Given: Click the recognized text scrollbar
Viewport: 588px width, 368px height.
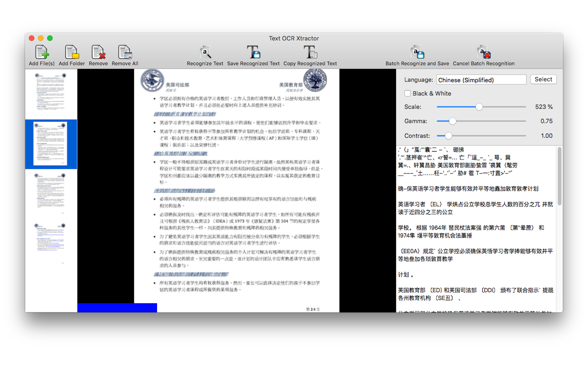Looking at the screenshot, I should point(560,176).
